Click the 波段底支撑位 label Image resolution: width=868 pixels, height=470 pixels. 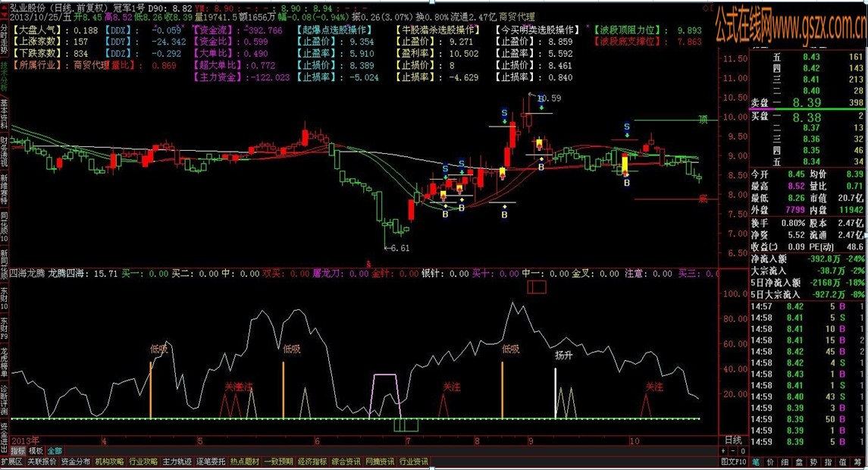click(x=630, y=42)
